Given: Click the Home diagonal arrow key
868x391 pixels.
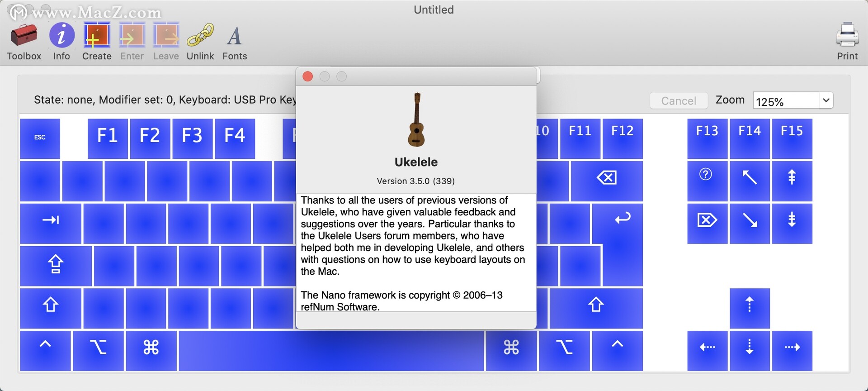Looking at the screenshot, I should 750,181.
